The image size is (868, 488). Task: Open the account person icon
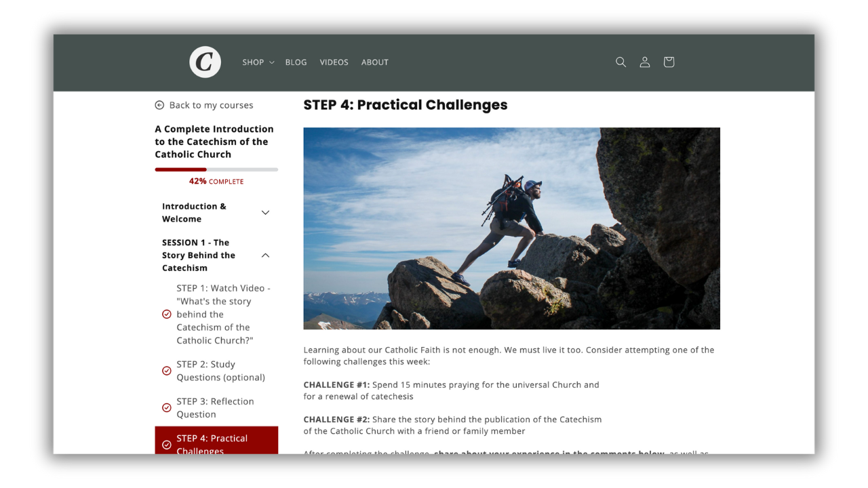click(x=645, y=62)
